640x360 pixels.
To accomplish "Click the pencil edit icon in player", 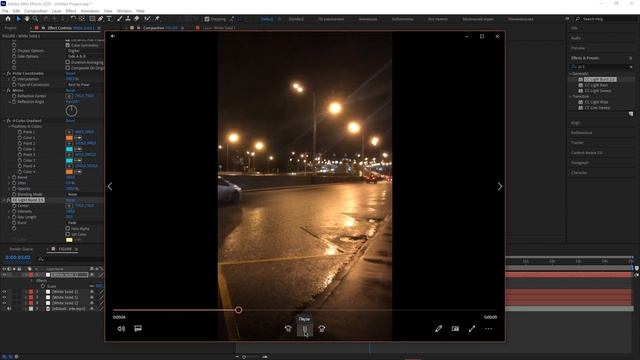I will (x=438, y=329).
